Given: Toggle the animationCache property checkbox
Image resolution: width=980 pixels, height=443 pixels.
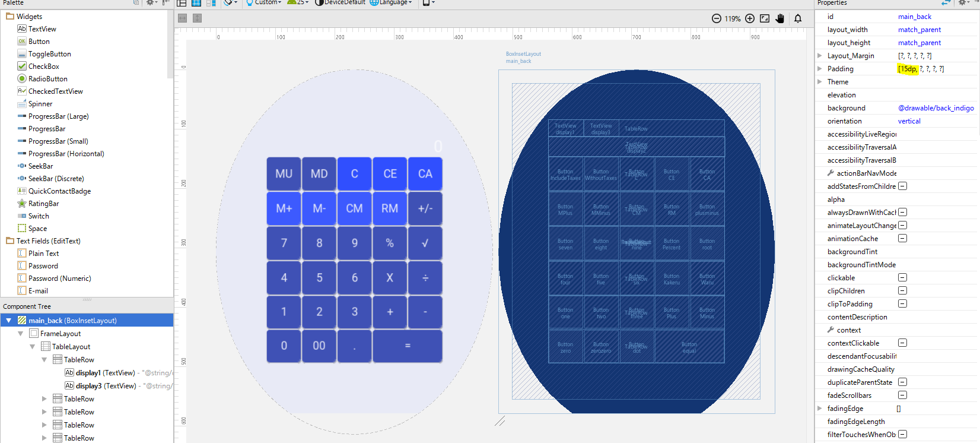Looking at the screenshot, I should 902,239.
